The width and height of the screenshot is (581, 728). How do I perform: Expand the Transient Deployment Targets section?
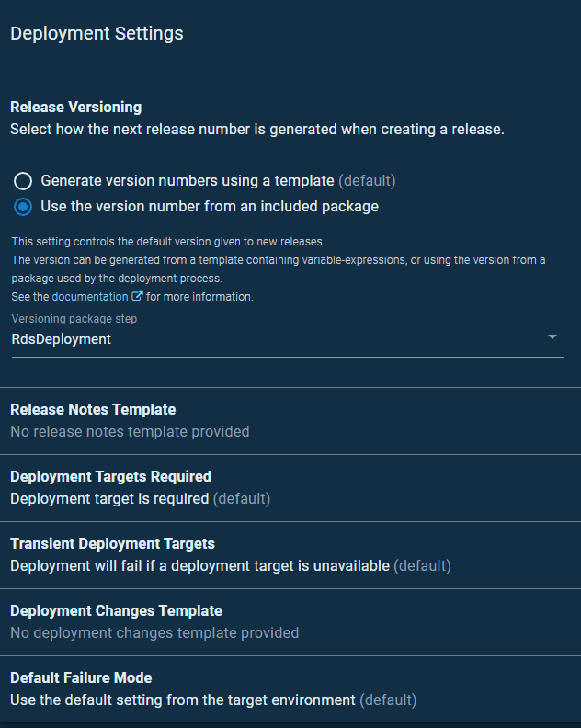point(290,555)
